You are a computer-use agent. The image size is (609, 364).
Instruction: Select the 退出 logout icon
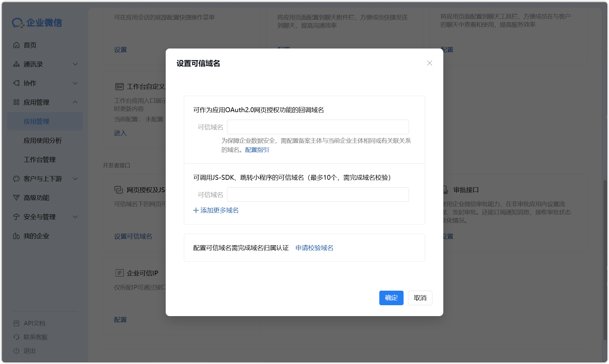pos(16,351)
